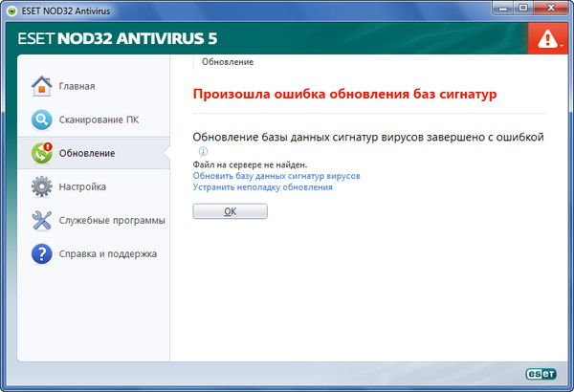
Task: Maximize the ESET NOD32 window
Action: (x=523, y=8)
